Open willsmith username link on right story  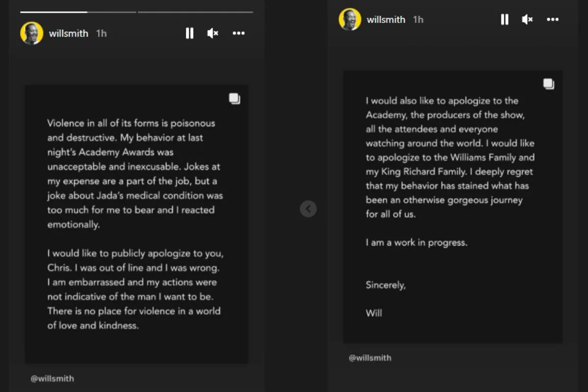coord(386,20)
